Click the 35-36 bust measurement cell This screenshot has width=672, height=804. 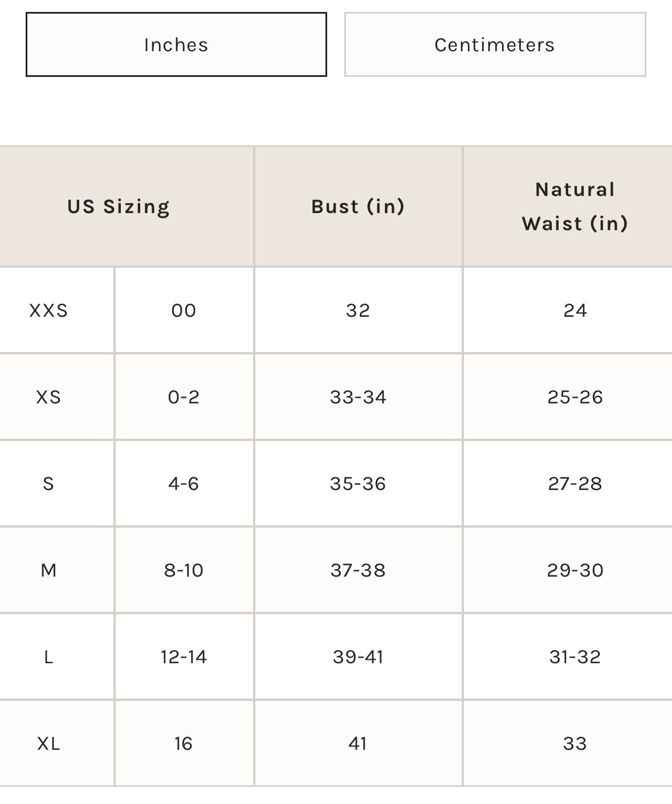[358, 484]
